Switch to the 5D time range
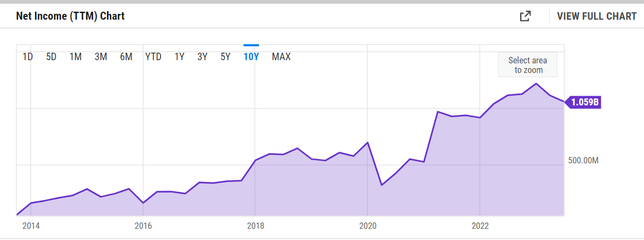 [x=51, y=56]
